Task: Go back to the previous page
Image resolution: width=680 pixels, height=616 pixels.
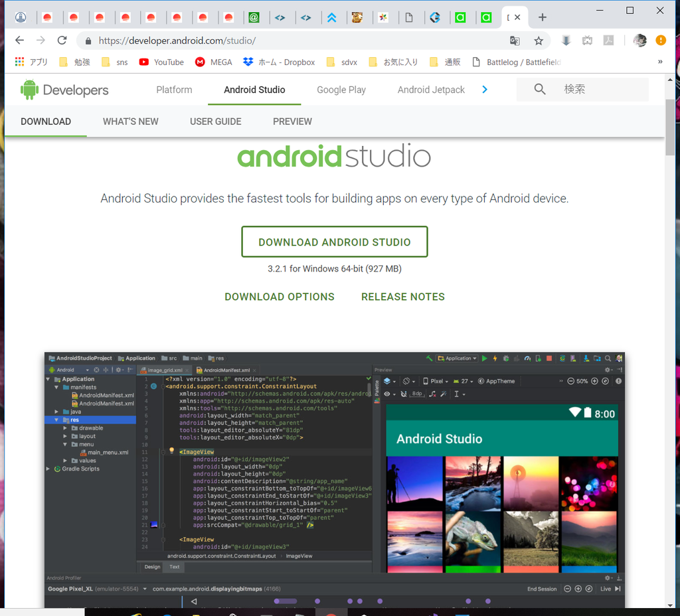Action: [x=19, y=40]
